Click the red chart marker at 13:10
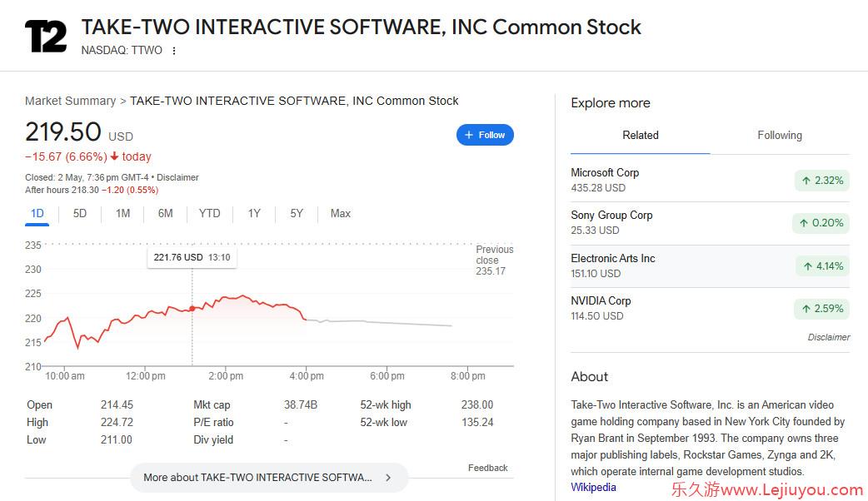Viewport: 868px width, 501px height. click(x=192, y=309)
